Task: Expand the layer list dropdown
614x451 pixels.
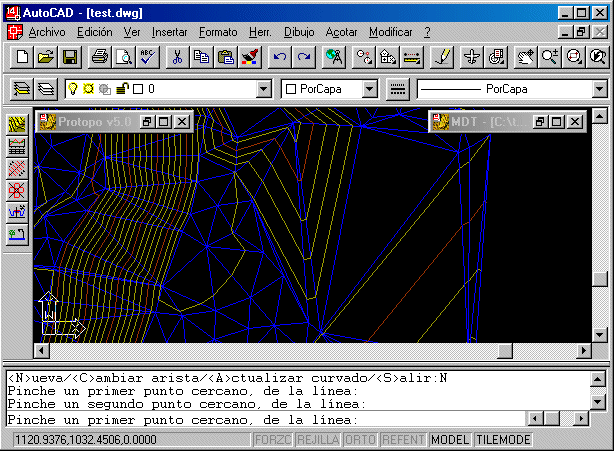Action: (x=264, y=89)
